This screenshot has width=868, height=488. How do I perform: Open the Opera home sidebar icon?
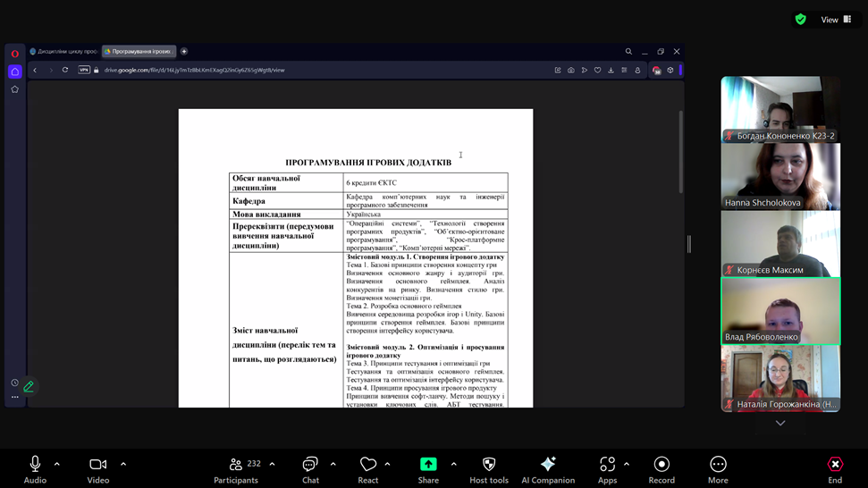(x=15, y=72)
